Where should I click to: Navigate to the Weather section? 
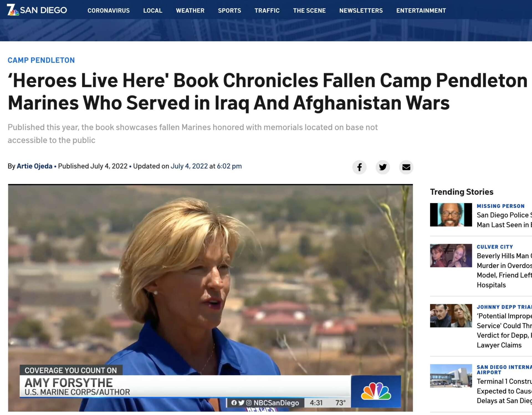click(x=190, y=11)
